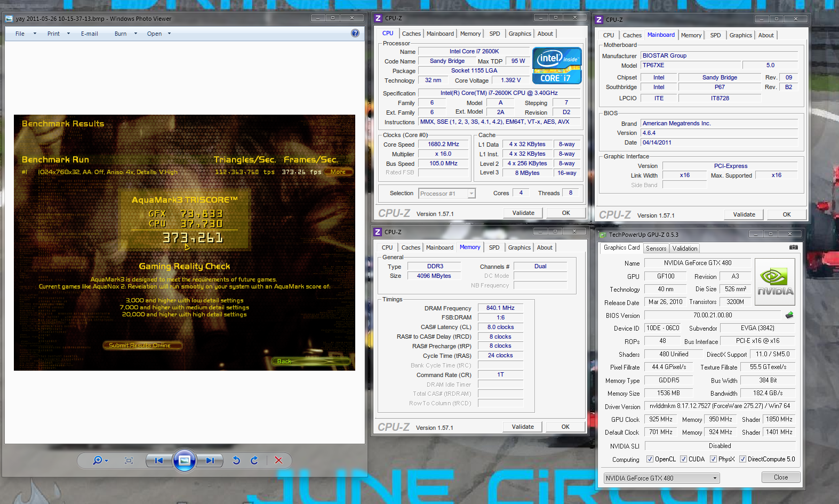Click GPU-Z screenshot camera icon

click(794, 247)
